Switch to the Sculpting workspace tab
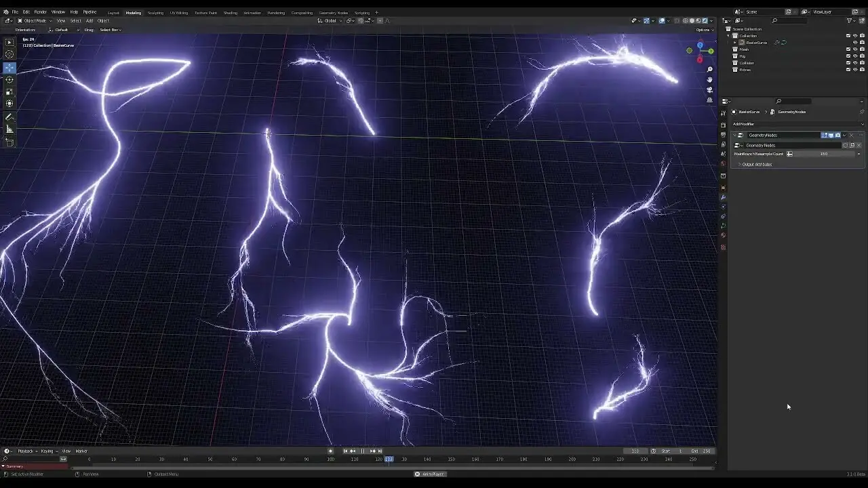868x488 pixels. (155, 12)
